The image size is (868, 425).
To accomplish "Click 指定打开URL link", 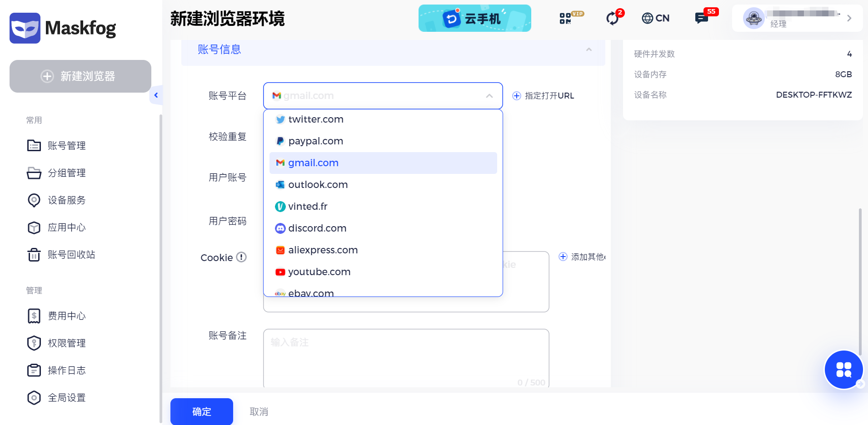I will pyautogui.click(x=543, y=96).
